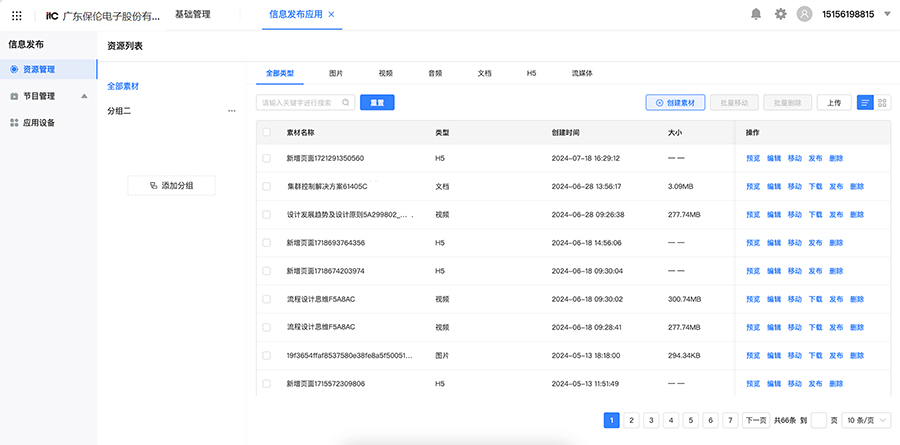This screenshot has height=445, width=900.
Task: Click 预览 for the 300.74MB video row
Action: pyautogui.click(x=753, y=299)
